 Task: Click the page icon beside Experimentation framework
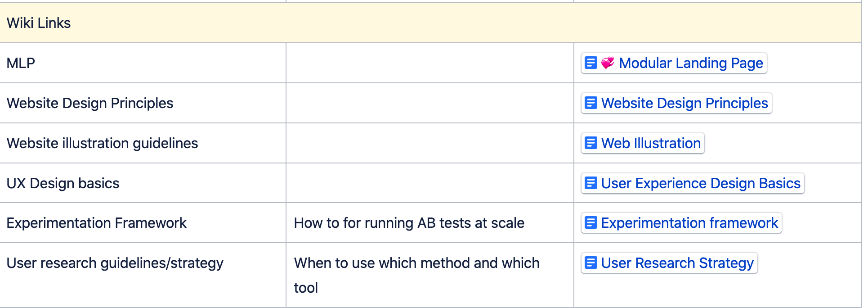click(591, 223)
